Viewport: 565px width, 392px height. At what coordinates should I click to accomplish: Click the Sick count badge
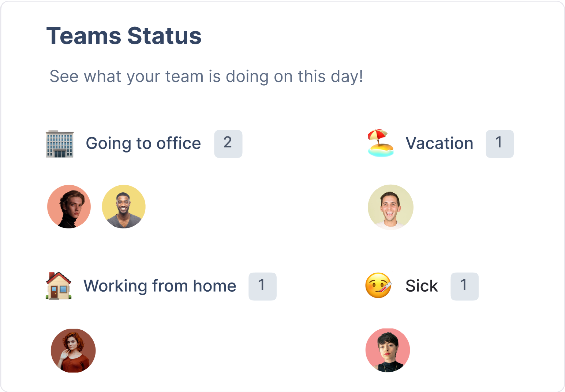(464, 286)
